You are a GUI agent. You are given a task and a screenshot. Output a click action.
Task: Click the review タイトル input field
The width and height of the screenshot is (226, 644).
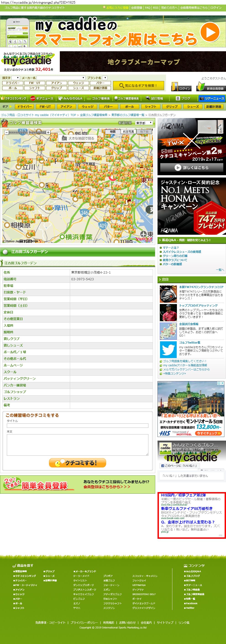tap(77, 426)
